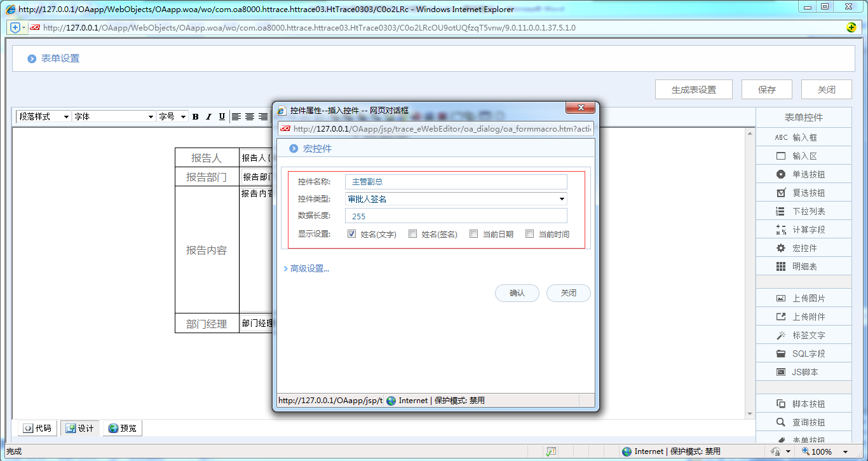Uncheck the 姓名(文字) display option
This screenshot has height=461, width=868.
point(351,233)
